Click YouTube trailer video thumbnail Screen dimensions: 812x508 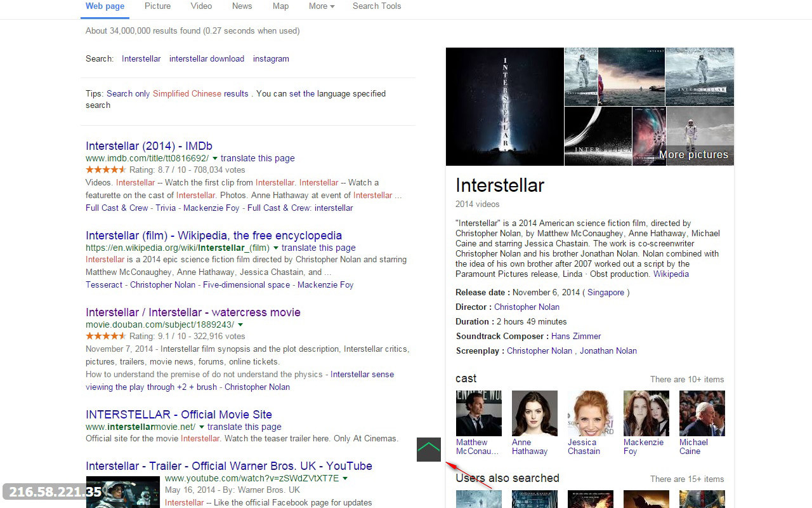coord(123,492)
